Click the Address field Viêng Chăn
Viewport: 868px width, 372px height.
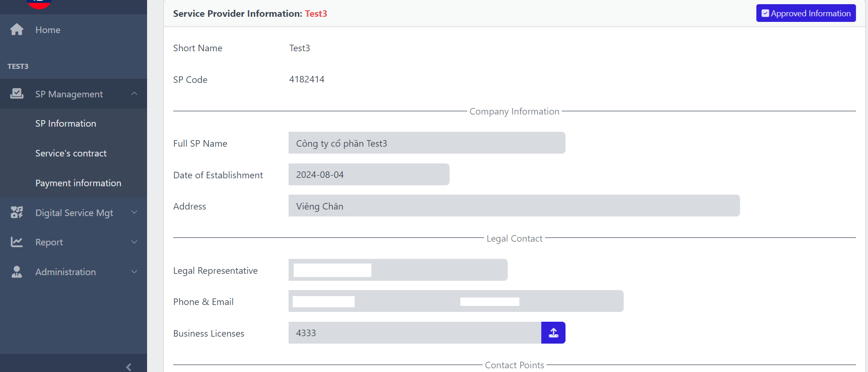click(514, 206)
